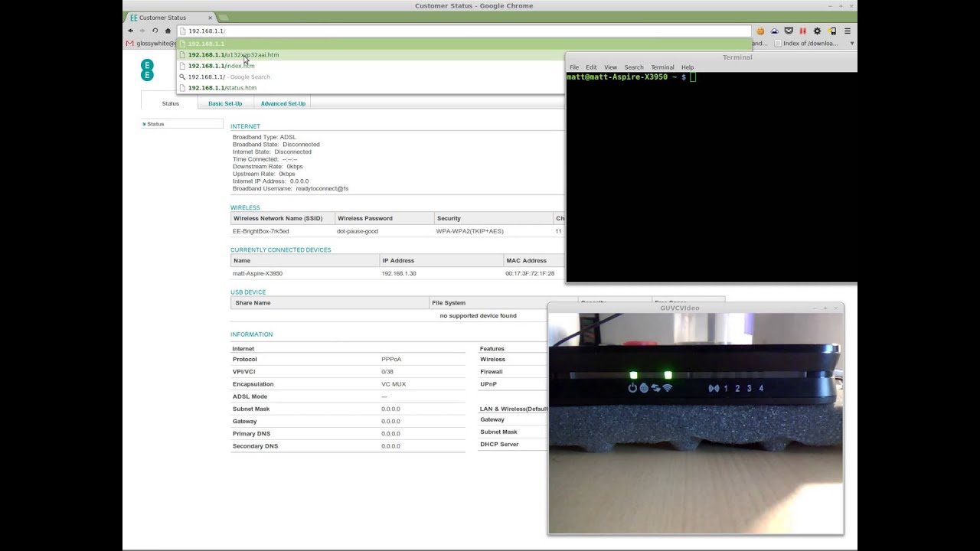Click the send-to-phone extension icon
980x551 pixels.
(832, 31)
